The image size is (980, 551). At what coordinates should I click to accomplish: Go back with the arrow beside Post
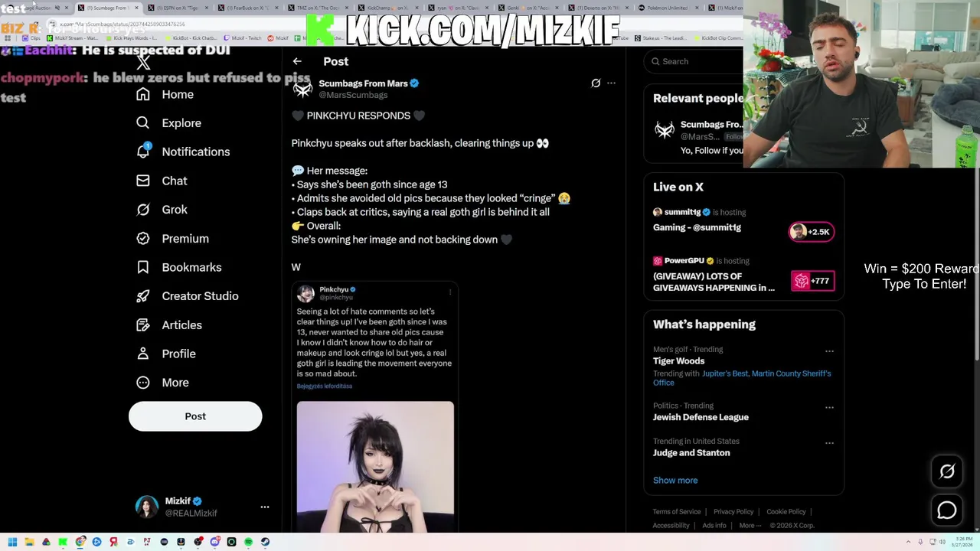point(297,61)
